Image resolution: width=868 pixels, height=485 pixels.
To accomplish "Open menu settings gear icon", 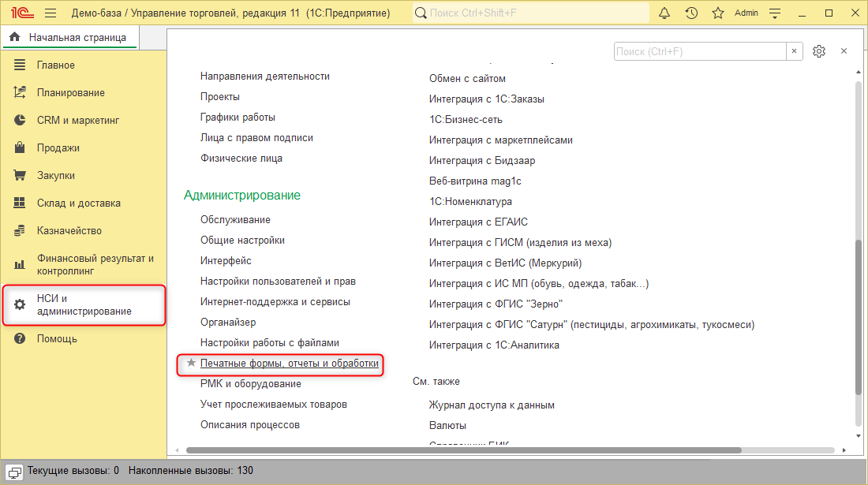I will [x=819, y=51].
